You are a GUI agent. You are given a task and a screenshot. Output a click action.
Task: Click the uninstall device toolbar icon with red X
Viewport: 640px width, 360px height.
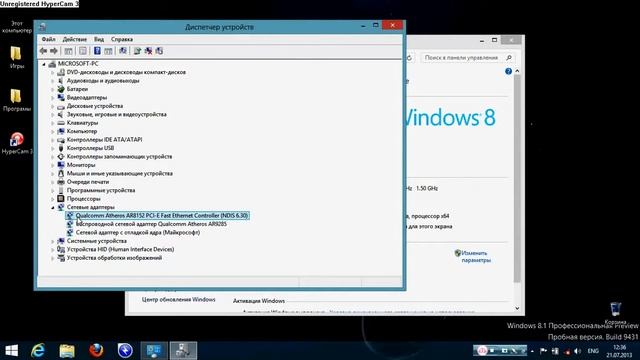click(148, 51)
